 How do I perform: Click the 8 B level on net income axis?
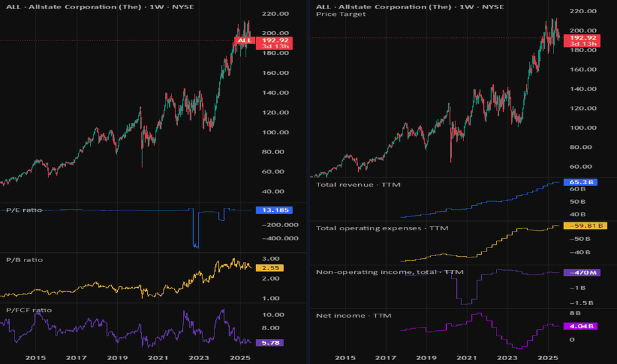pos(575,313)
